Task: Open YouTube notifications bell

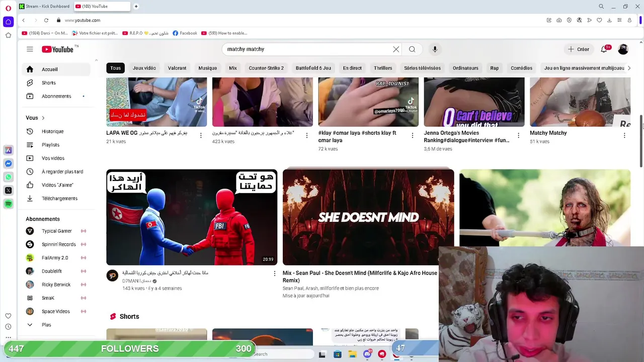Action: click(604, 49)
